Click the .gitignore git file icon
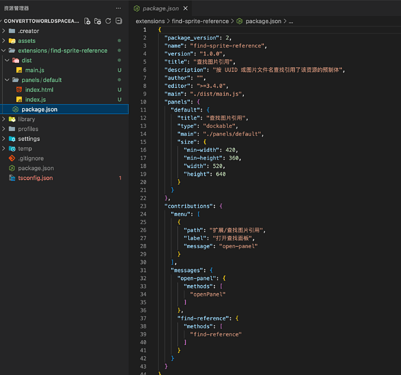The image size is (401, 375). point(12,158)
